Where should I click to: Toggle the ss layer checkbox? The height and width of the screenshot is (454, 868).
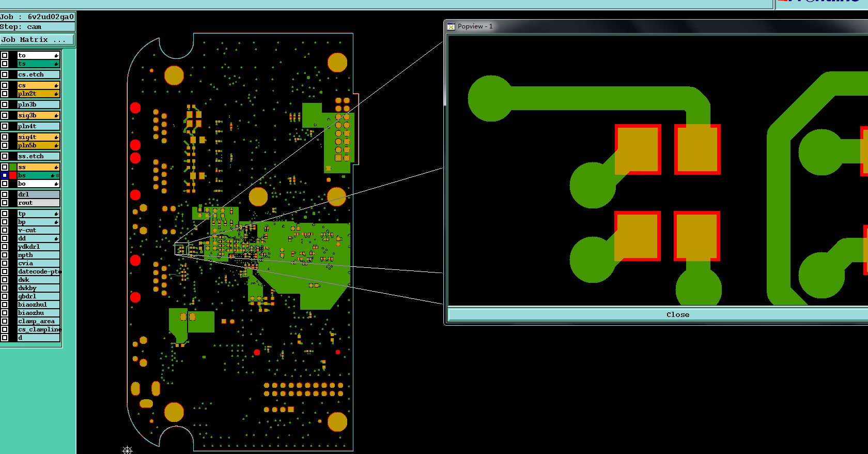point(5,167)
